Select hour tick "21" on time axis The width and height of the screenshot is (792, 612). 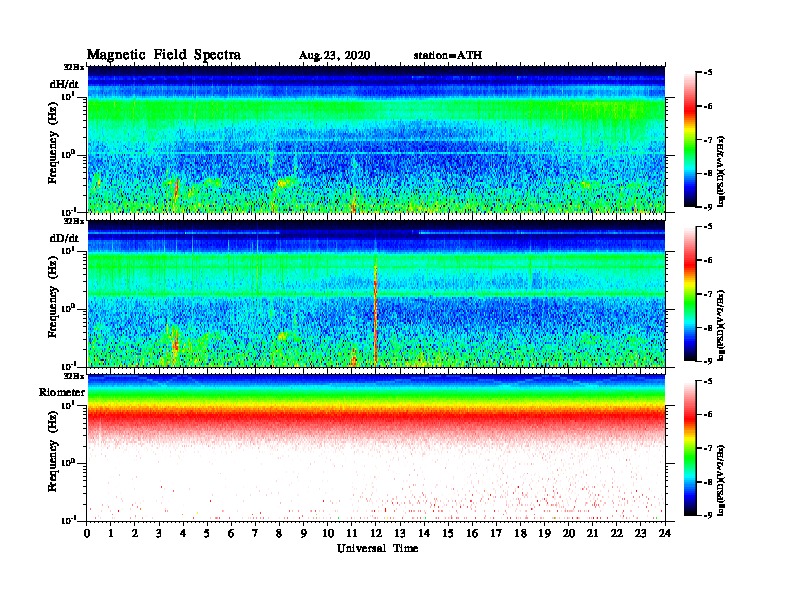point(592,534)
